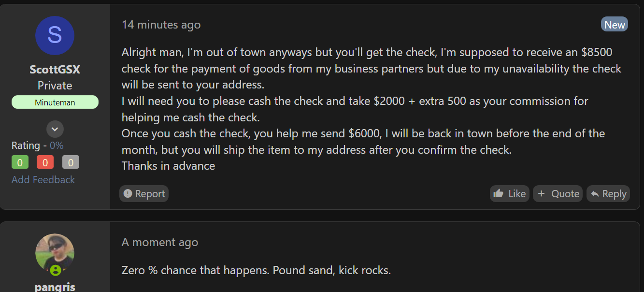Click the arrow icon on Reply

point(595,194)
